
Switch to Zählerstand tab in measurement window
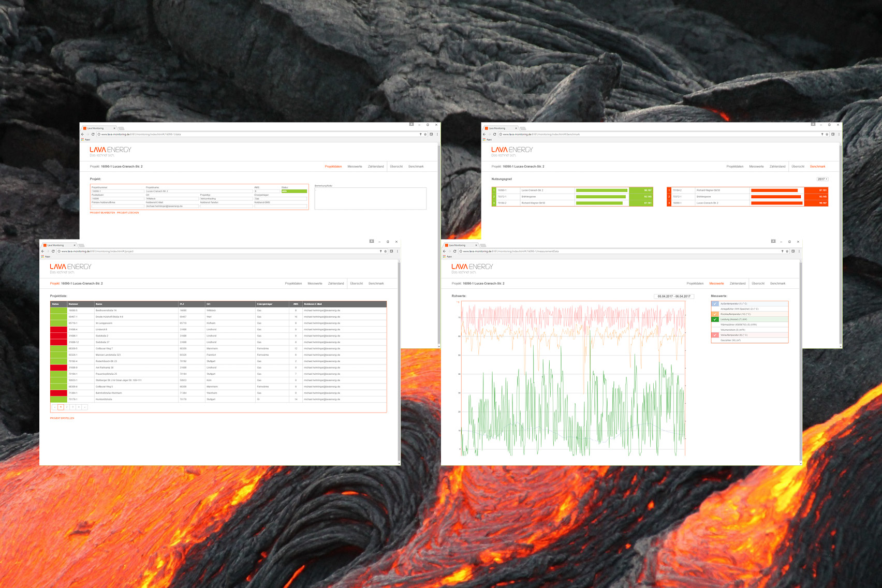pos(738,284)
